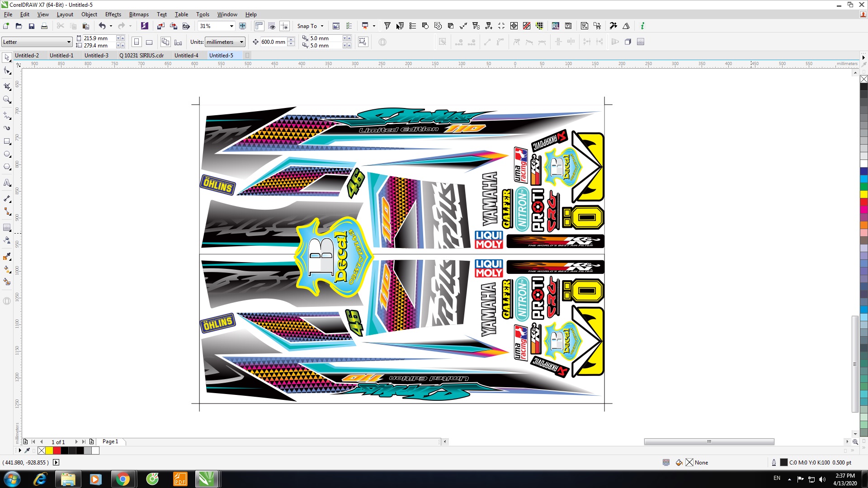Select the Artistic Media tool
The width and height of the screenshot is (868, 488).
(7, 128)
